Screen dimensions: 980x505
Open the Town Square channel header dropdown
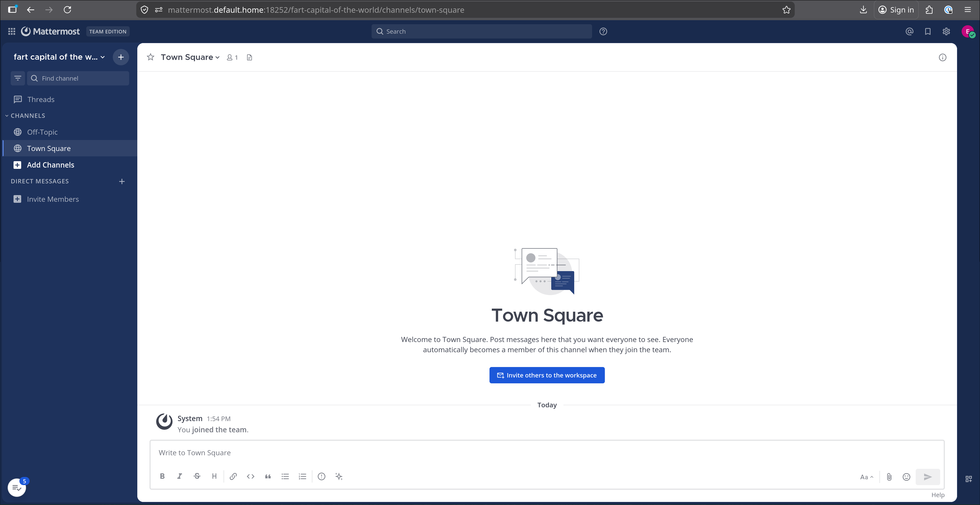pos(190,57)
